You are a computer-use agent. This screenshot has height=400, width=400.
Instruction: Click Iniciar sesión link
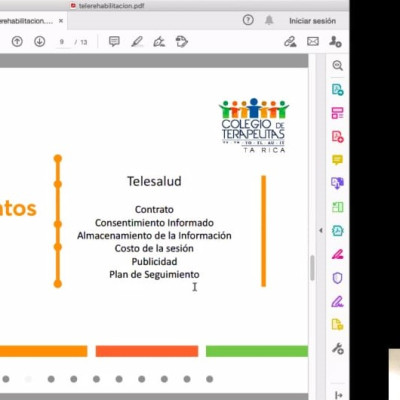coord(312,21)
